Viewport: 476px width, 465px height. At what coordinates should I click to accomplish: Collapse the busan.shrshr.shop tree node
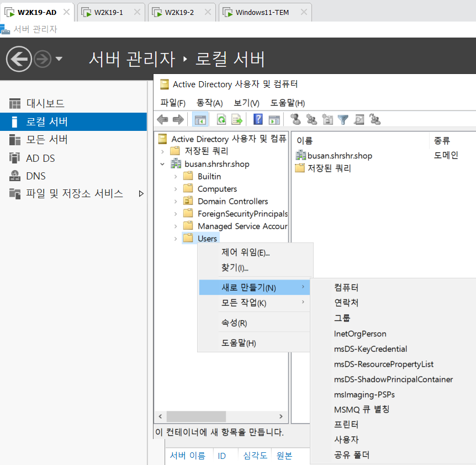click(x=163, y=164)
